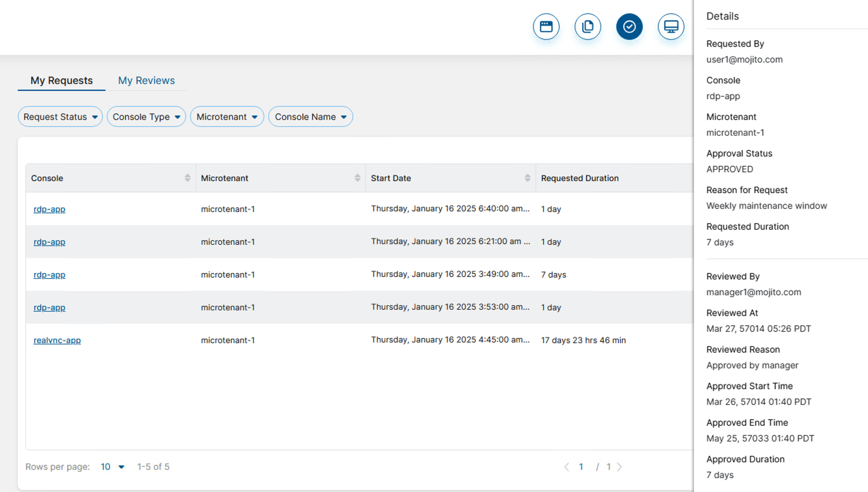Image resolution: width=868 pixels, height=492 pixels.
Task: Go to the next page with the right chevron
Action: point(619,467)
